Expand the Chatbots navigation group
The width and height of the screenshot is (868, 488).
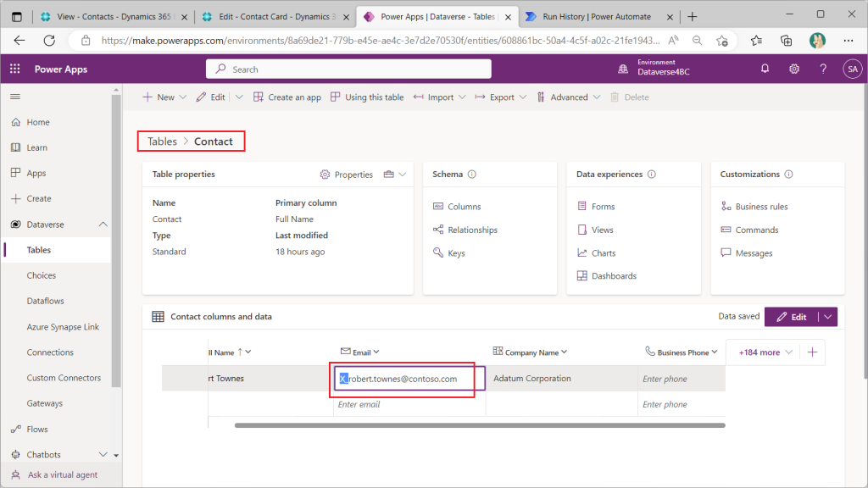103,454
